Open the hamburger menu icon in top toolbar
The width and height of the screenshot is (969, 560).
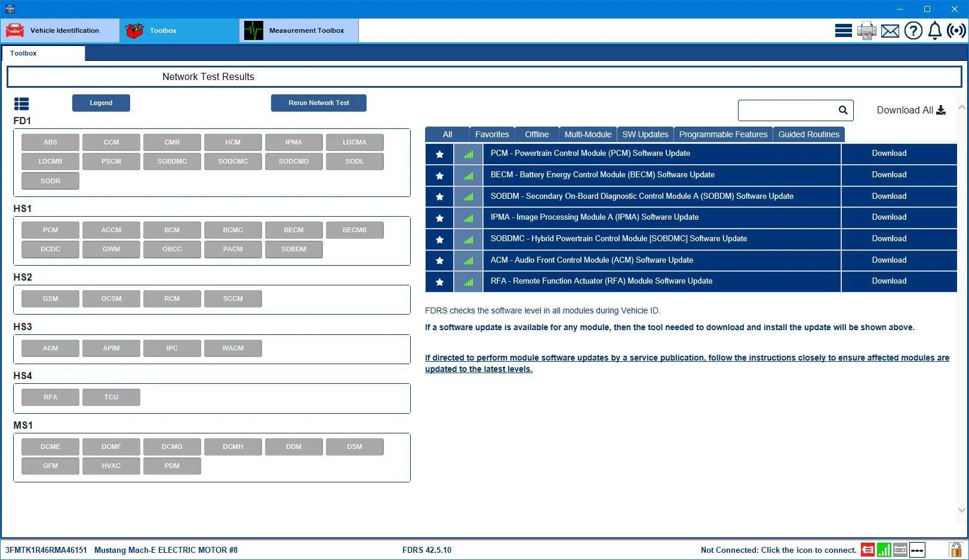[843, 30]
